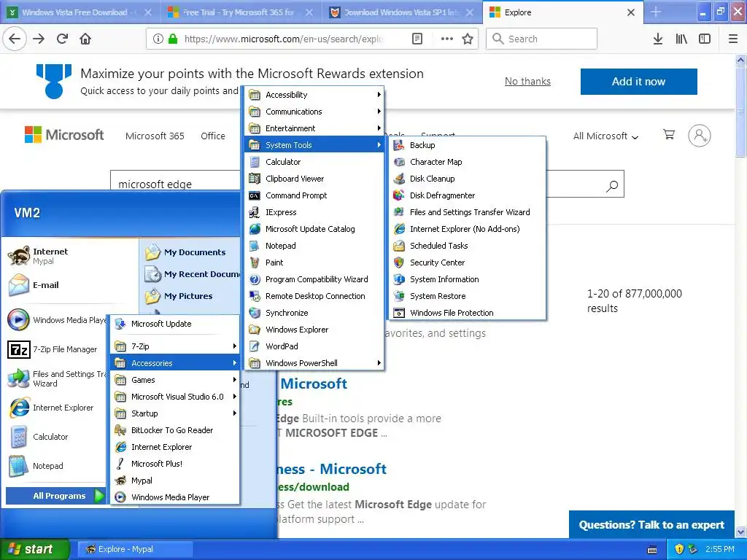Image resolution: width=747 pixels, height=560 pixels.
Task: Switch to the Free Trial Microsoft 365 tab
Action: pos(241,12)
